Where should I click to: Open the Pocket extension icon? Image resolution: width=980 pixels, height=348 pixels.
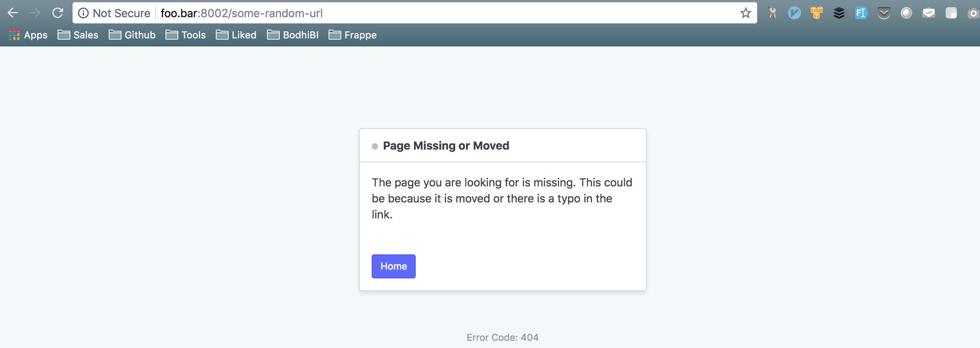click(884, 13)
